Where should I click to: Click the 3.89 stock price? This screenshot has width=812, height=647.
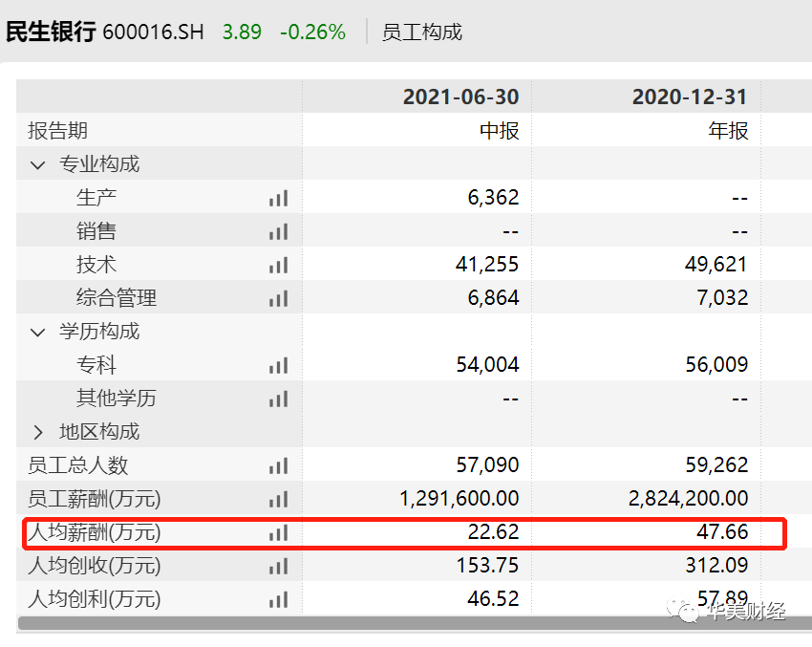pos(242,32)
